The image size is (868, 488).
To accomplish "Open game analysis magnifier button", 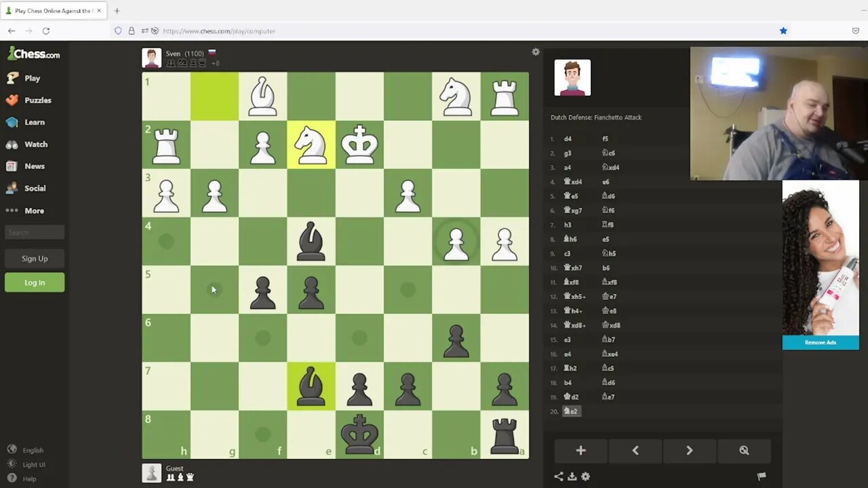I will click(x=744, y=451).
